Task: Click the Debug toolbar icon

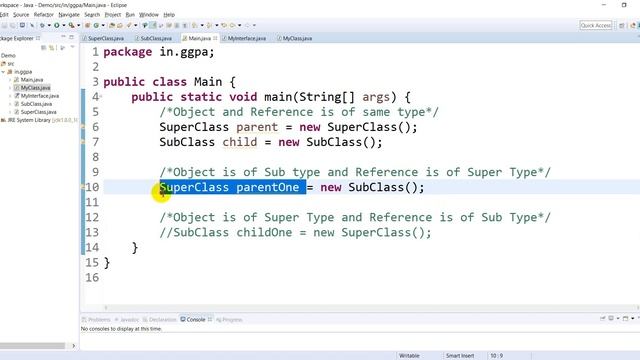Action: click(x=42, y=25)
